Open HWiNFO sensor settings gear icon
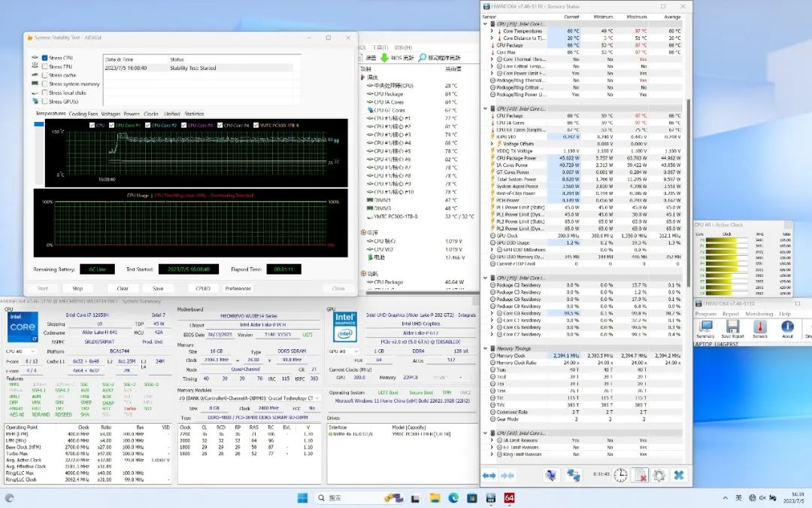812x508 pixels. click(659, 475)
